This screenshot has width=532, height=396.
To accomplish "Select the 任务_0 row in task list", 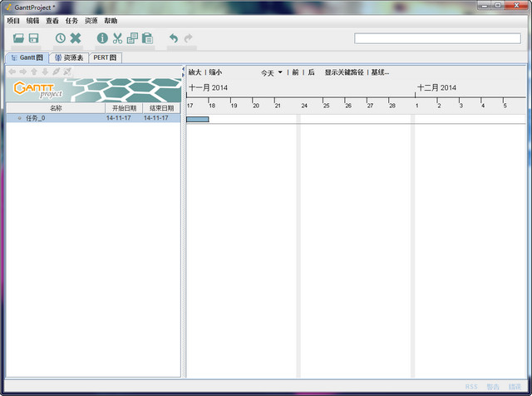I will [x=36, y=118].
